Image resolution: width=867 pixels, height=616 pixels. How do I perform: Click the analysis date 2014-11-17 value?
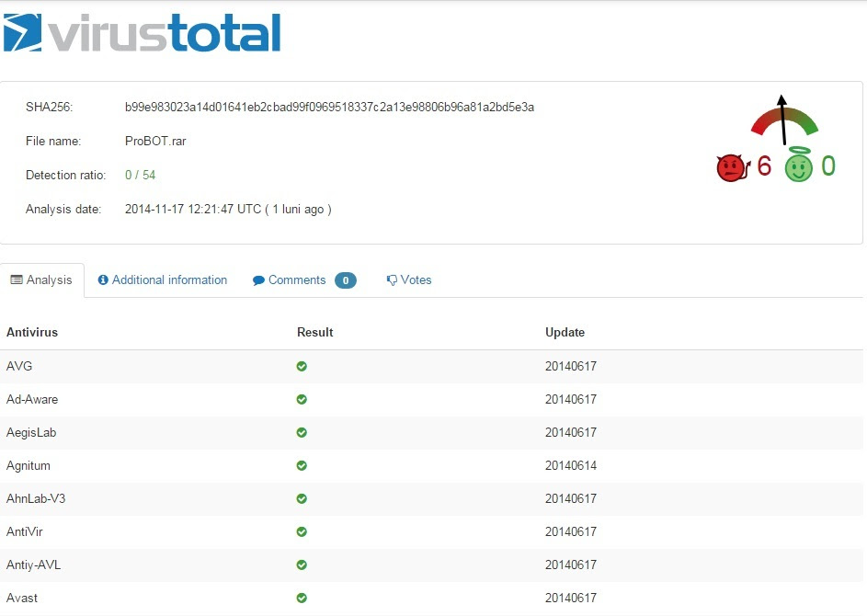click(228, 209)
